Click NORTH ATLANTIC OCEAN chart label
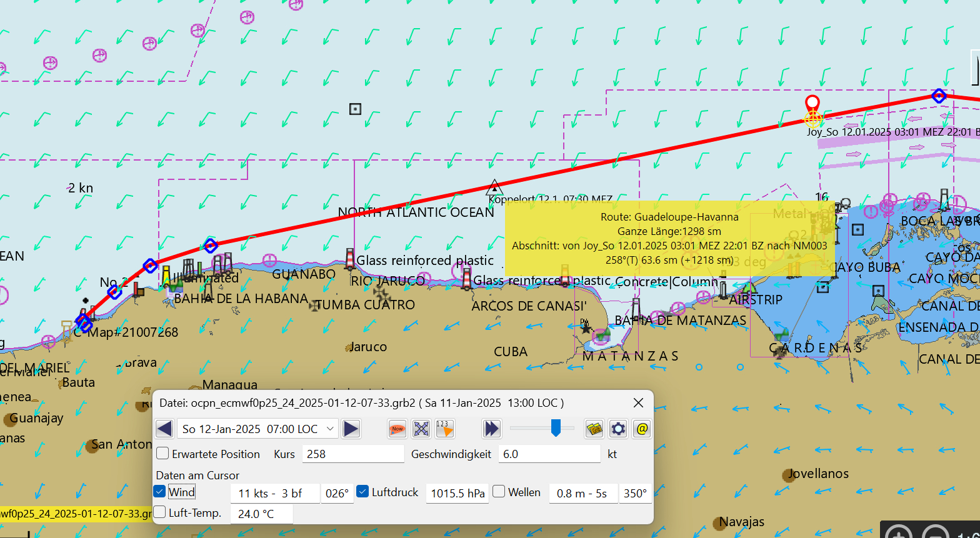Image resolution: width=980 pixels, height=538 pixels. click(x=416, y=212)
